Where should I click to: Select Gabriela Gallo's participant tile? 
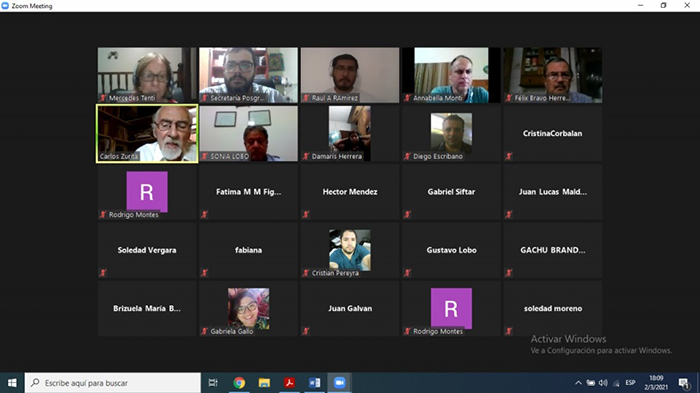pos(249,309)
